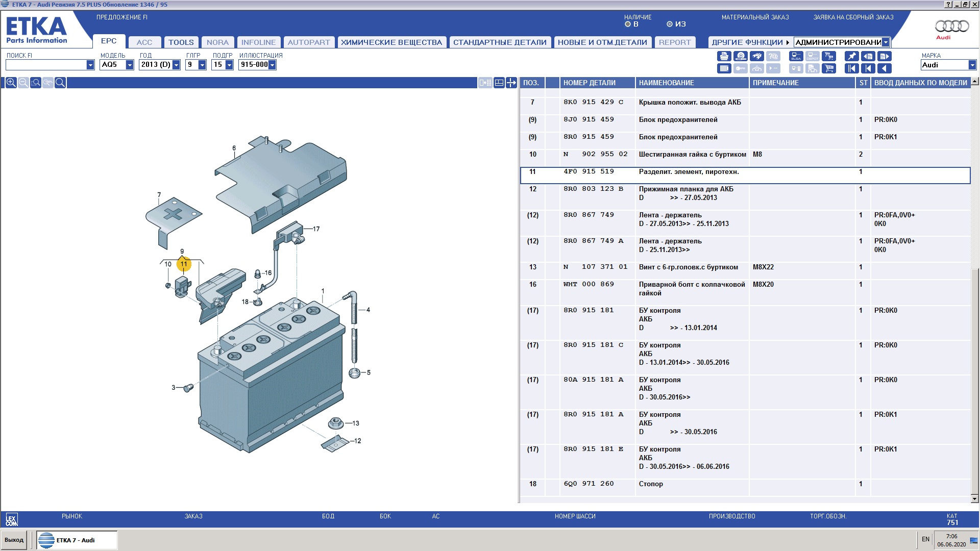Click the four-arrow expand illustration icon
This screenshot has width=980, height=551.
tap(511, 83)
